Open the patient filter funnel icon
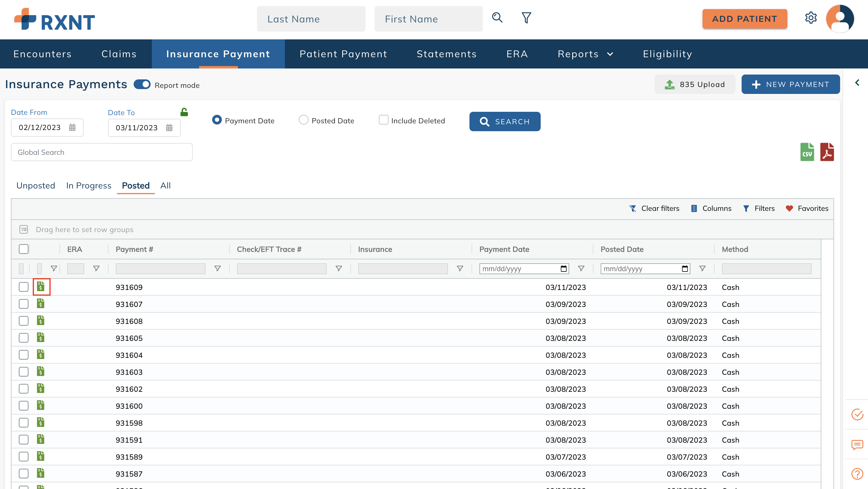 click(526, 18)
